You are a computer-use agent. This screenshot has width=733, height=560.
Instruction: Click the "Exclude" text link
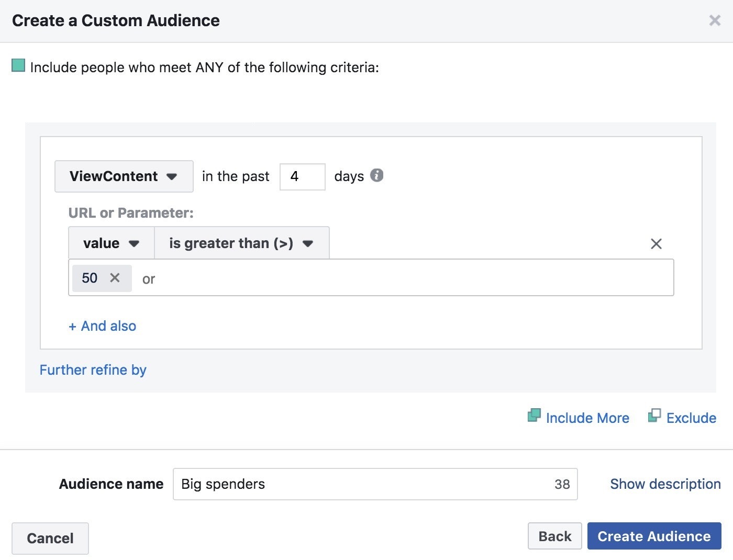[691, 417]
